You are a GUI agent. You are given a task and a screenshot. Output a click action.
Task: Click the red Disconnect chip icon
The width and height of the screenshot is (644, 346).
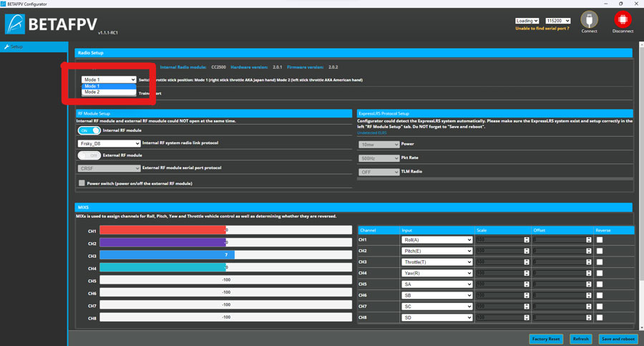pyautogui.click(x=623, y=19)
